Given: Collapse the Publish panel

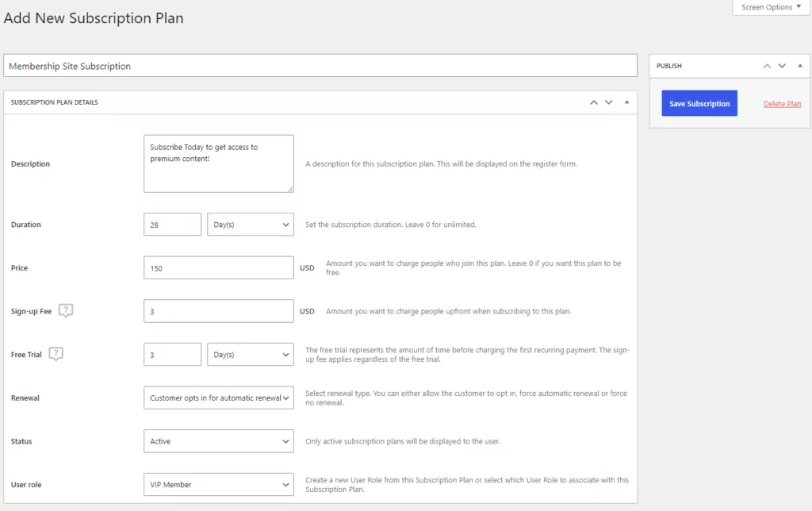Looking at the screenshot, I should click(800, 66).
